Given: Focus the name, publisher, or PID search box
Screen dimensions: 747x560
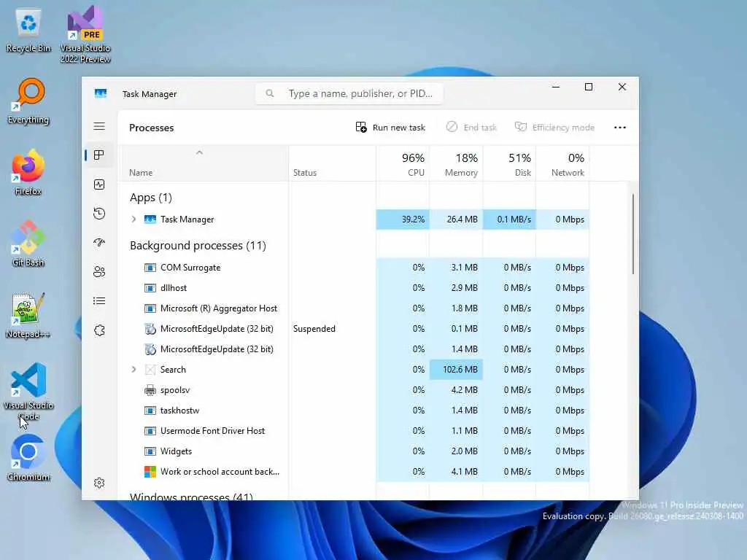Looking at the screenshot, I should coord(349,93).
